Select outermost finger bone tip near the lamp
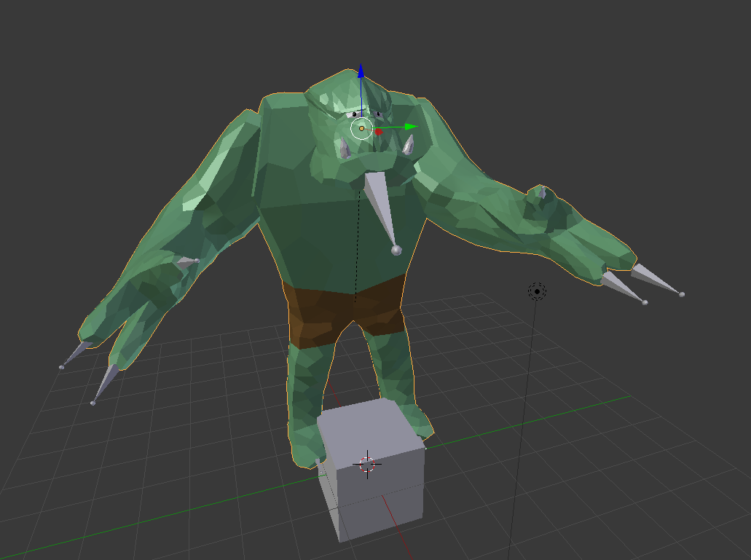Image resolution: width=751 pixels, height=560 pixels. [681, 294]
